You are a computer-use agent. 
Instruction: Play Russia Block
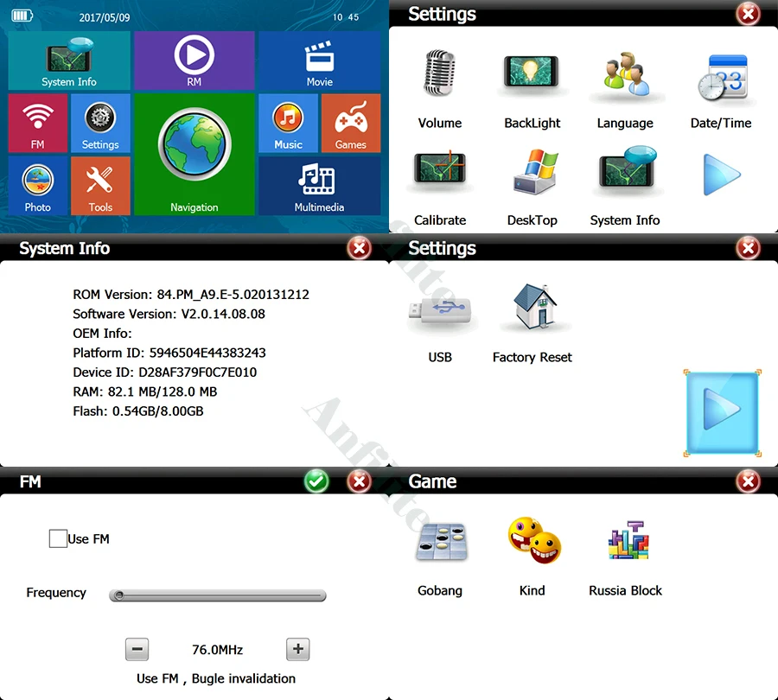point(625,538)
